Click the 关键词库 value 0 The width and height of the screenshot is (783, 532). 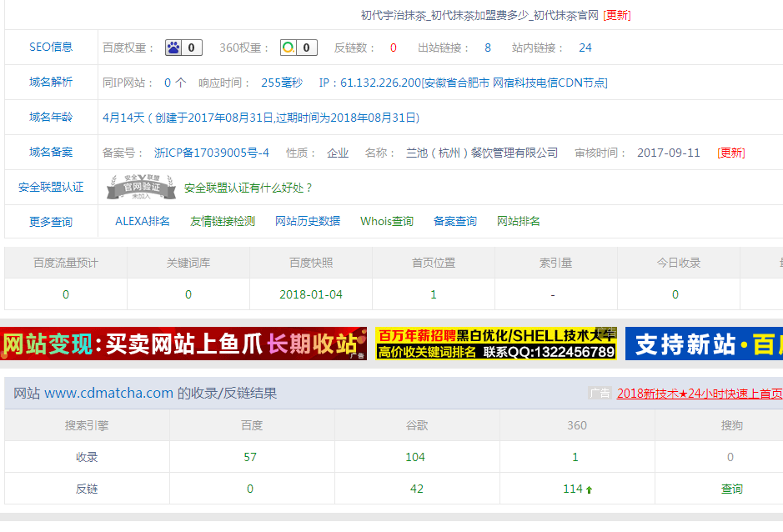(188, 294)
